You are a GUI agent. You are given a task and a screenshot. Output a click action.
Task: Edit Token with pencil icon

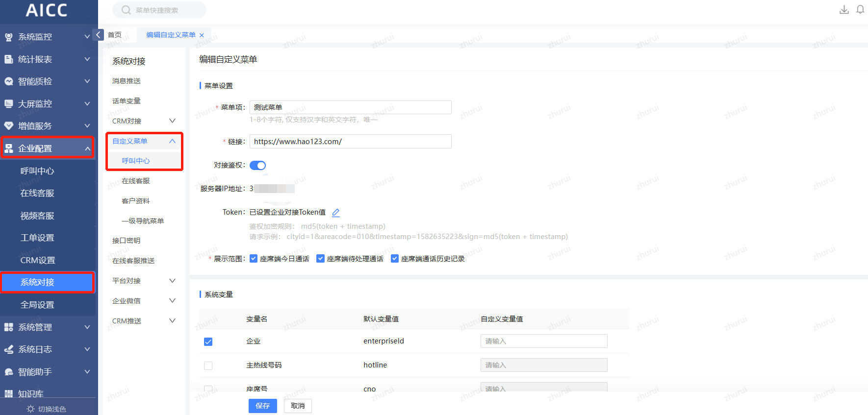point(336,213)
